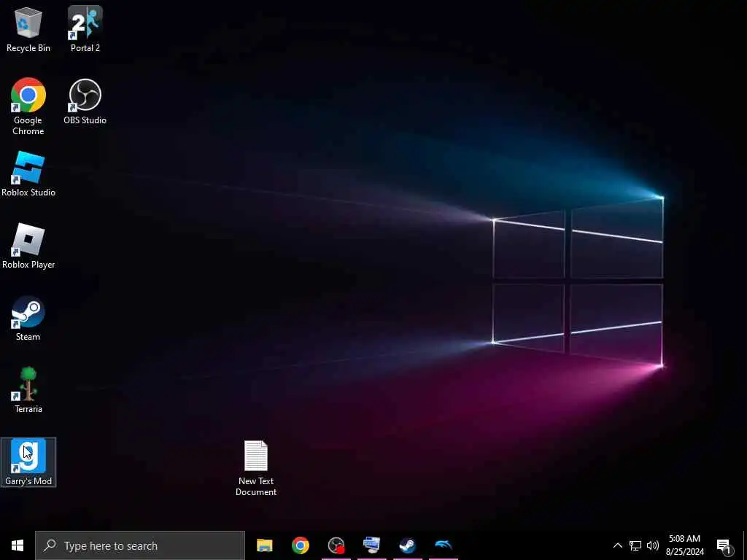Select the Google Chrome desktop shortcut
This screenshot has width=747, height=560.
pyautogui.click(x=28, y=106)
